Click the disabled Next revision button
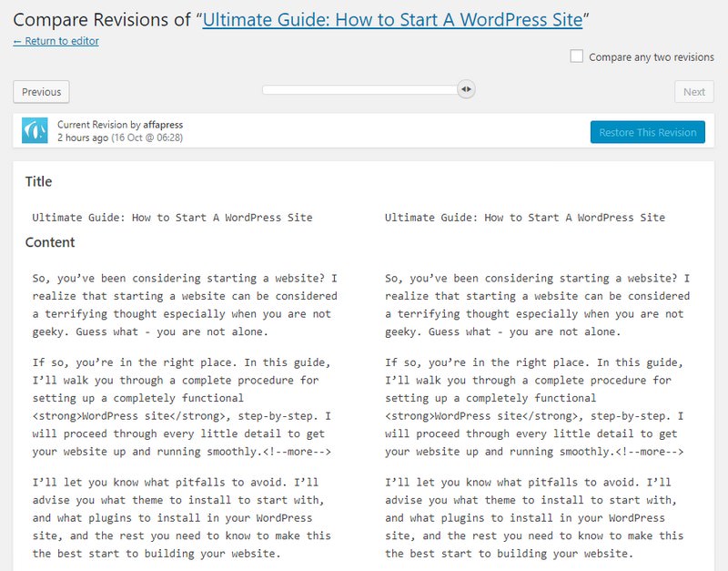Screen dimensions: 728x571 (693, 91)
